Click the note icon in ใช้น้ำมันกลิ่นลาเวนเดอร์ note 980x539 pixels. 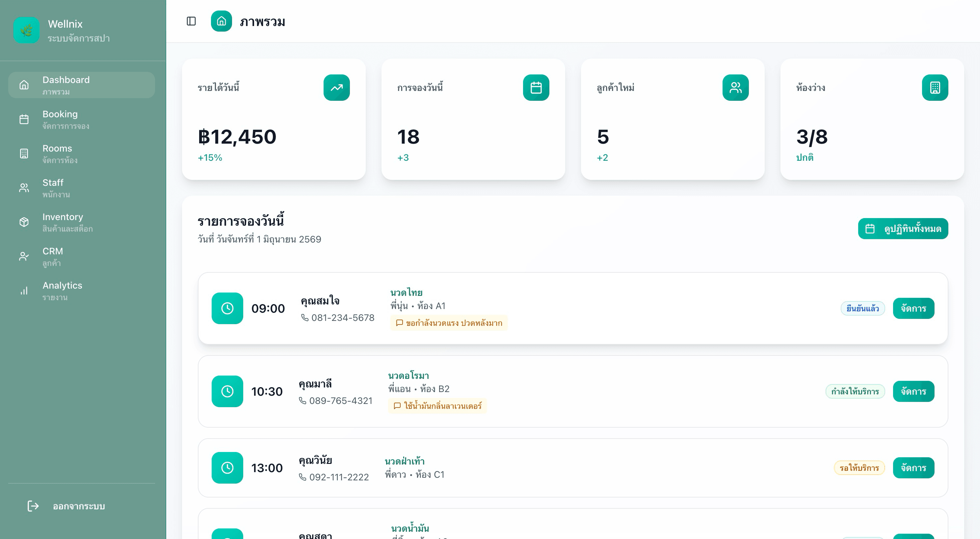[397, 406]
